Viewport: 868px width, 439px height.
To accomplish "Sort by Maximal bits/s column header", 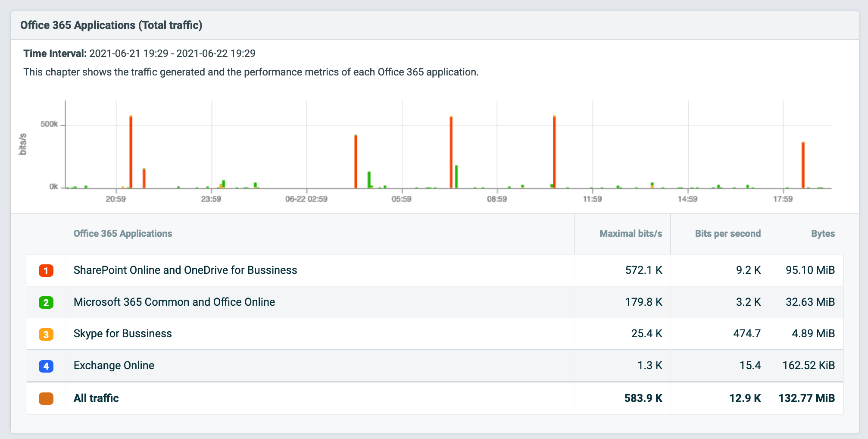I will pos(630,234).
